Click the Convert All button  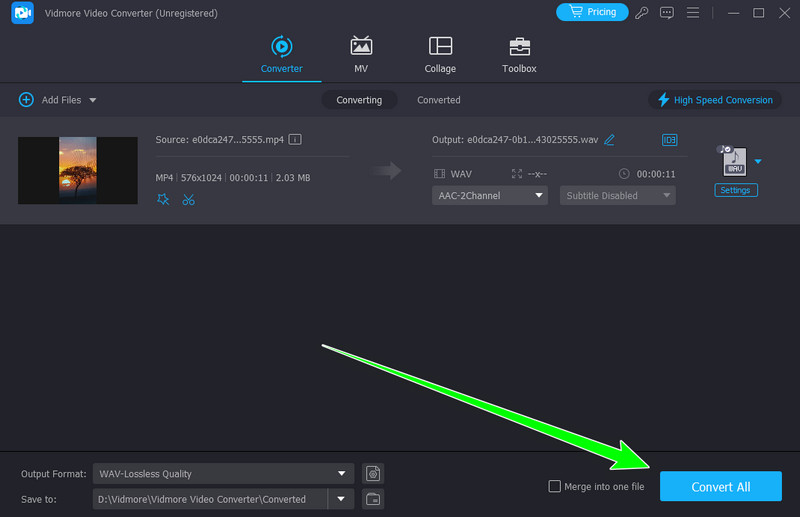coord(720,487)
